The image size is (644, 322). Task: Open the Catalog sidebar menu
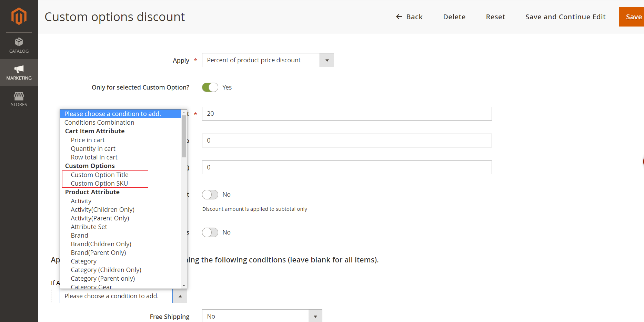pyautogui.click(x=19, y=45)
